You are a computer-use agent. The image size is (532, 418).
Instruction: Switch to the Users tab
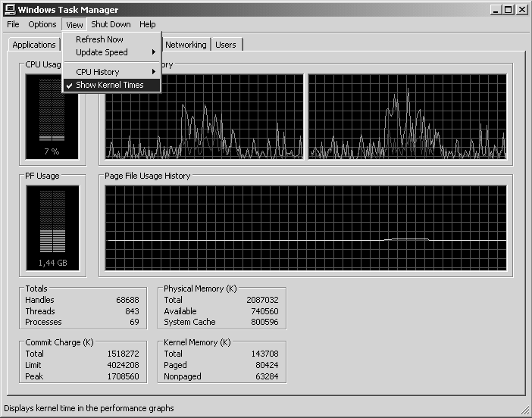pos(226,45)
